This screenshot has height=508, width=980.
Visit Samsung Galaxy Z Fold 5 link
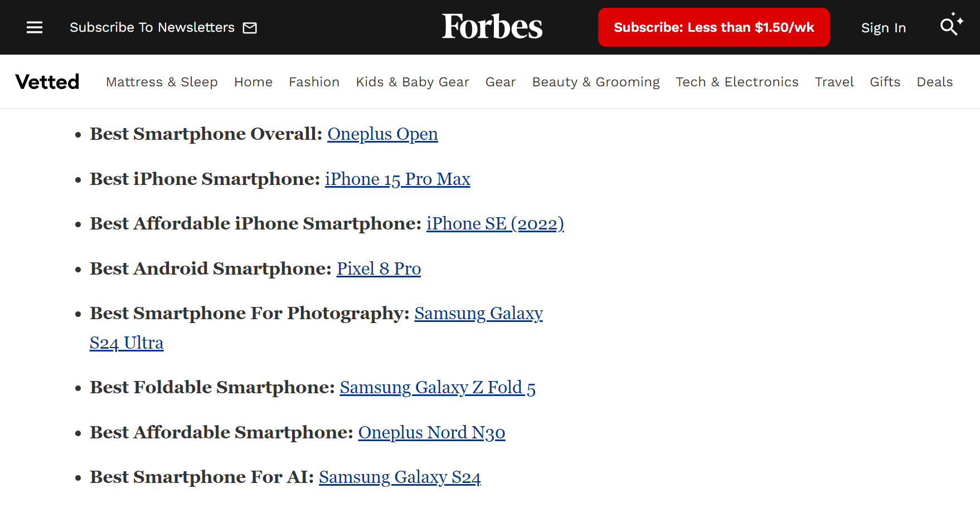click(438, 388)
